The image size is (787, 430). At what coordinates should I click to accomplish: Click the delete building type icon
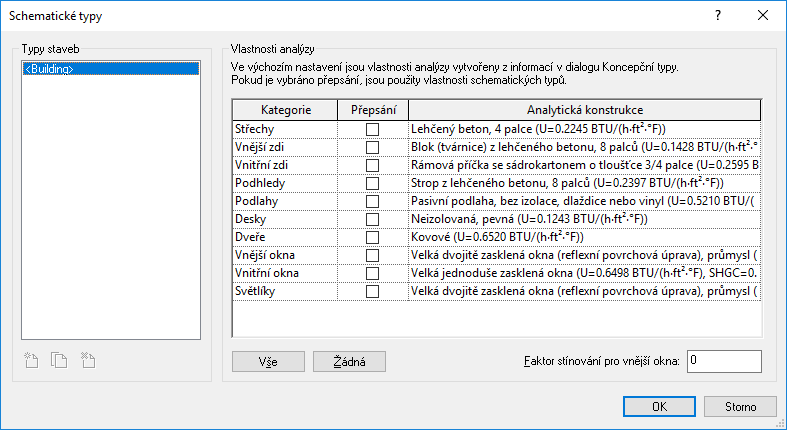tap(87, 361)
